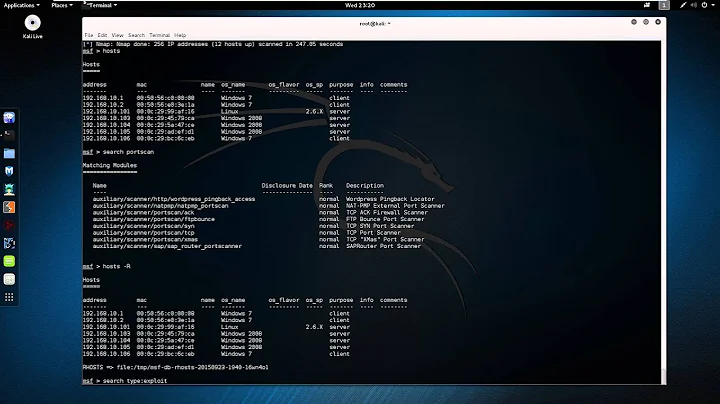Click 'TCP ACK Firewall Scanner' description
Viewport: 720px width, 404px height.
click(387, 213)
